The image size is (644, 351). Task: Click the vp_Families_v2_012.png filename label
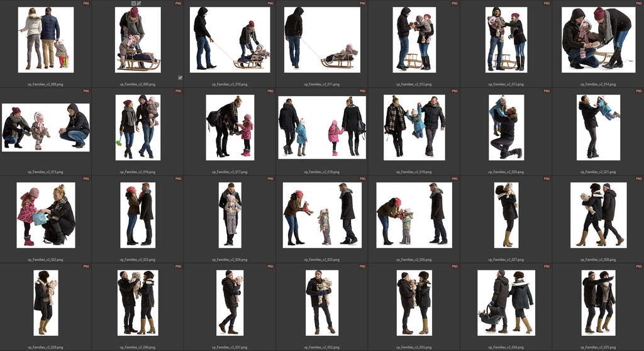tap(414, 84)
